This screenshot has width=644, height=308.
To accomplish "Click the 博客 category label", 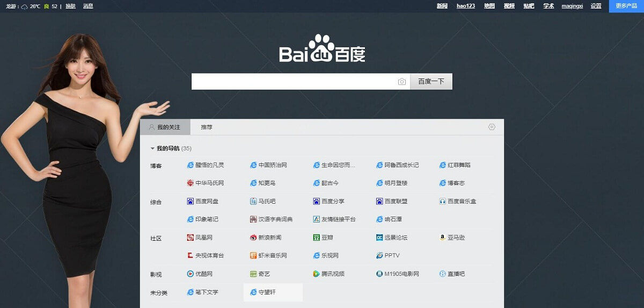I will point(156,166).
